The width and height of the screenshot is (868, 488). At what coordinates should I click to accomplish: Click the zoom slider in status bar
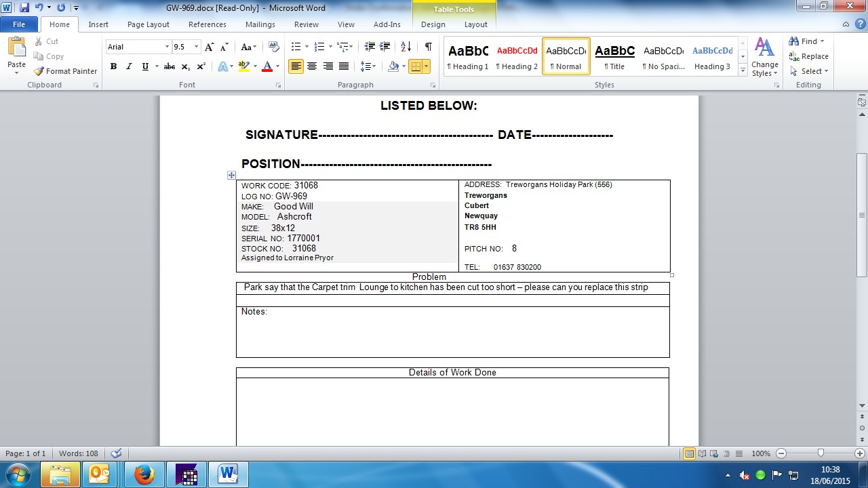pos(821,453)
